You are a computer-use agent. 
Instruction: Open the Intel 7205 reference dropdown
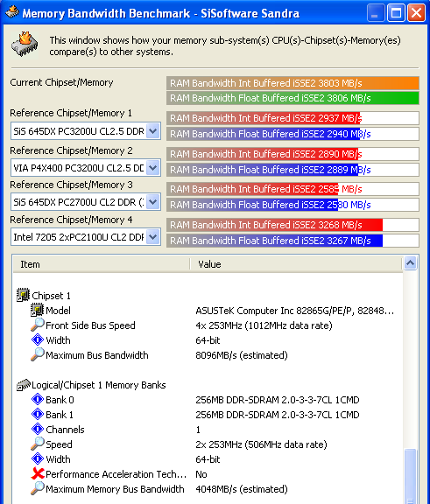click(153, 237)
